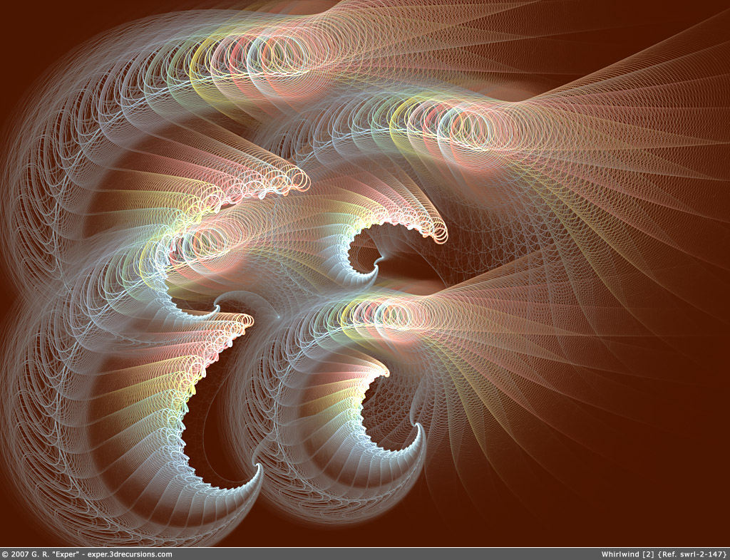Click the © 2007 copyright symbol
Image resolution: width=730 pixels, height=560 pixels.
pos(5,554)
